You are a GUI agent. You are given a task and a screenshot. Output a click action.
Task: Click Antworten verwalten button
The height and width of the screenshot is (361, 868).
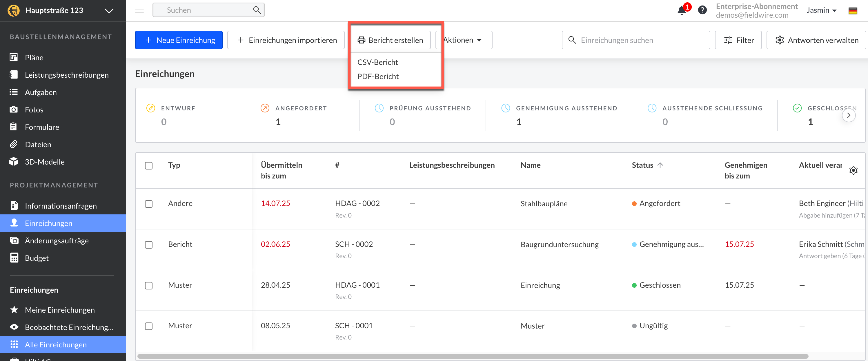tap(816, 40)
